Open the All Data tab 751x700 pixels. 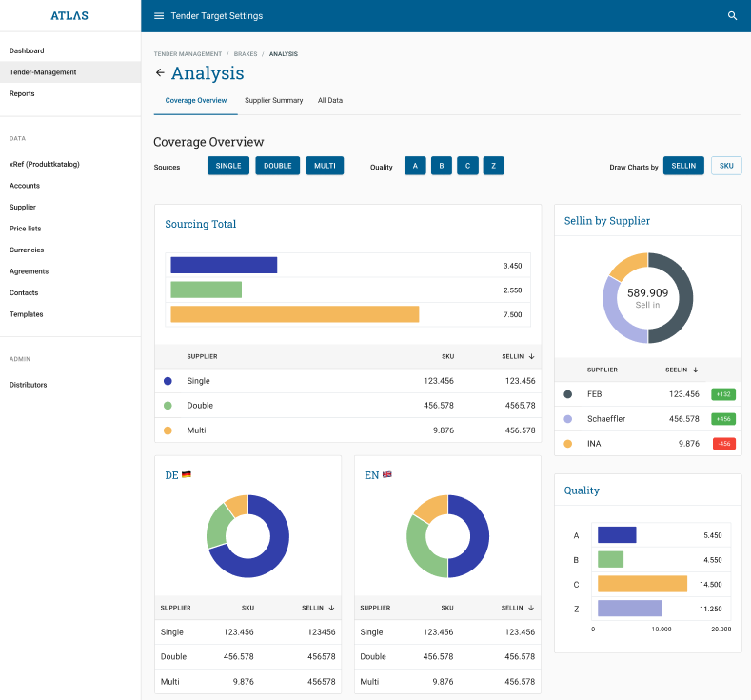pos(330,101)
